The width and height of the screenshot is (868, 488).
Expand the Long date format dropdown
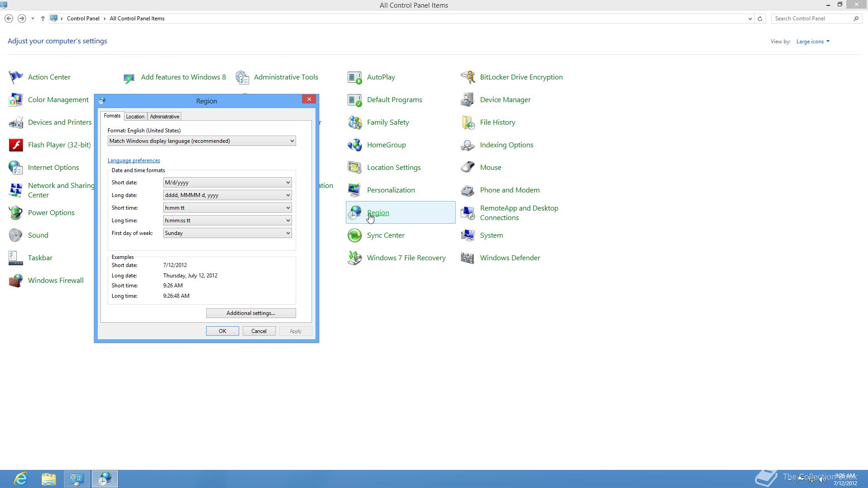[x=227, y=195]
